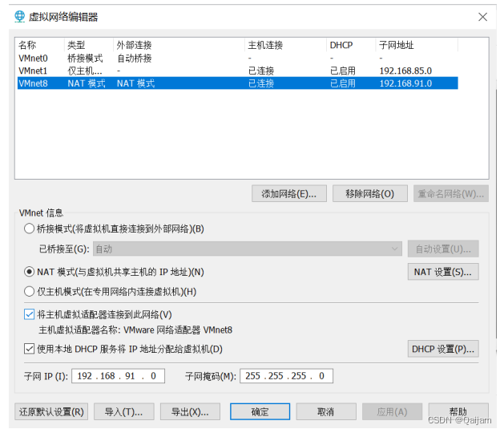The image size is (504, 433).
Task: Click 已连接 cell in VMnet8 row
Action: pyautogui.click(x=261, y=83)
